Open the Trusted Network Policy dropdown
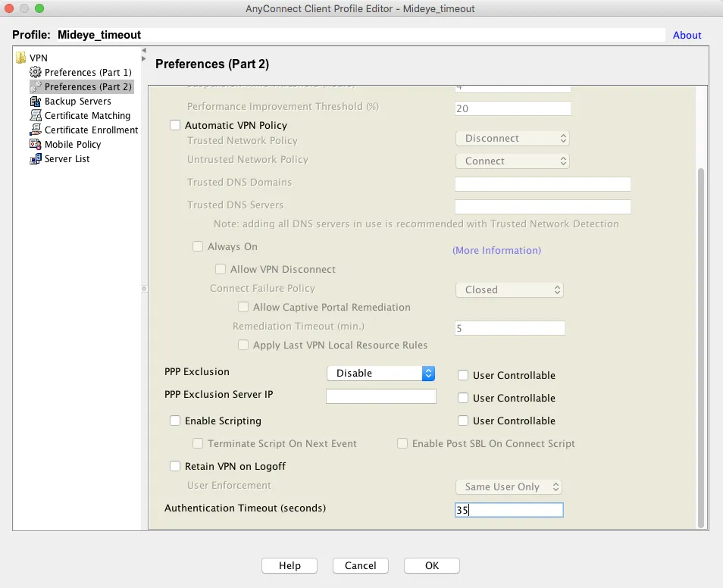The image size is (723, 588). point(512,138)
